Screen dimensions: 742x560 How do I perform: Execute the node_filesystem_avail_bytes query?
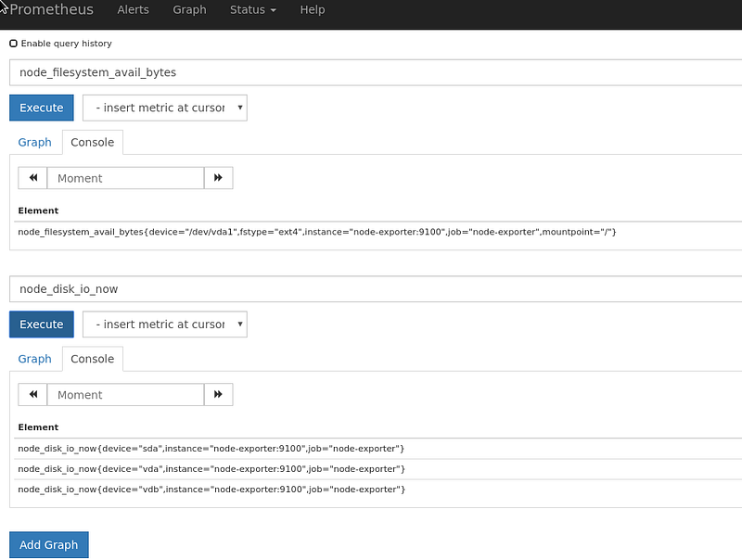(x=42, y=108)
